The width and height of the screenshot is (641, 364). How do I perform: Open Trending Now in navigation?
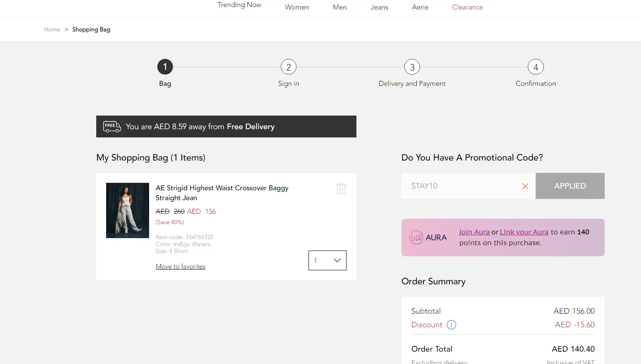239,5
